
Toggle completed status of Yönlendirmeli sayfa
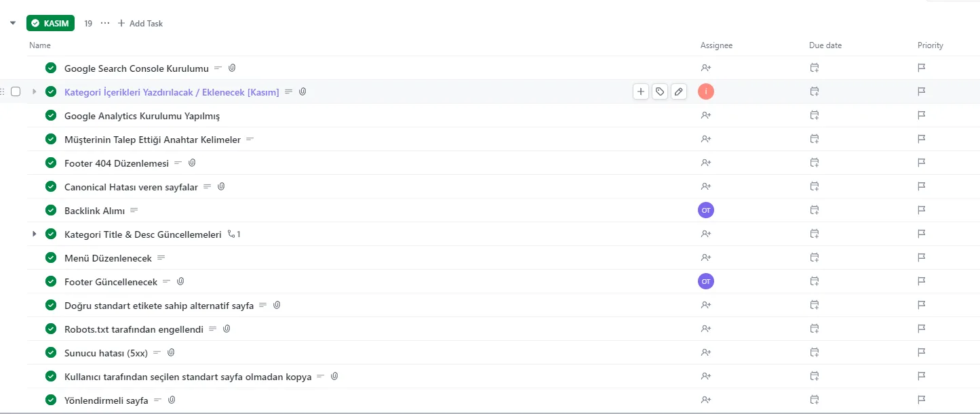pos(51,400)
